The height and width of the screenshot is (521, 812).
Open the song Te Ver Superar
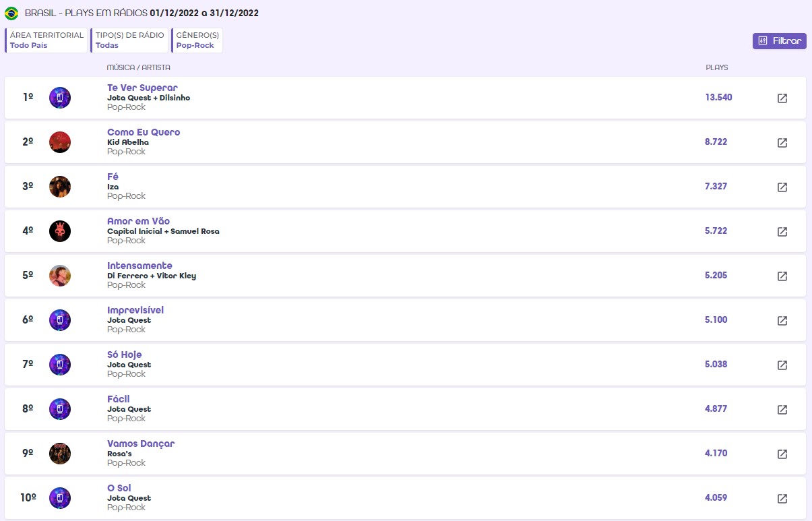[142, 88]
